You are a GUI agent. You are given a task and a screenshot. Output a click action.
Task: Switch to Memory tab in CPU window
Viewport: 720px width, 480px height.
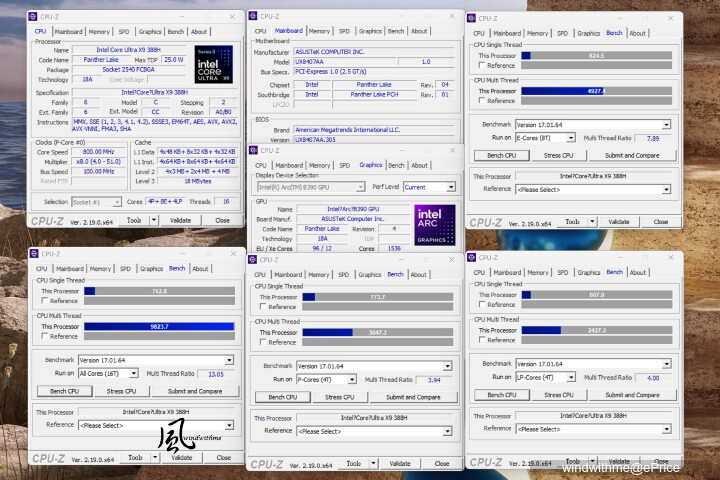(99, 32)
